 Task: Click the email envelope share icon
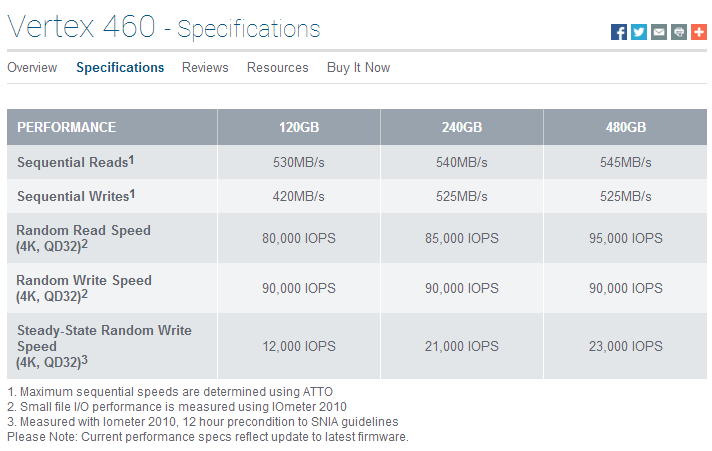pyautogui.click(x=659, y=32)
